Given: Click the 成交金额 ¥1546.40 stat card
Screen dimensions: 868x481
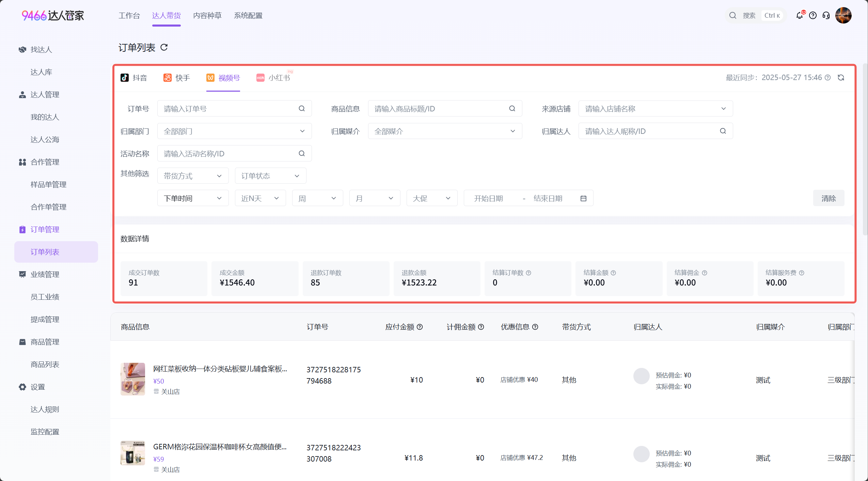Looking at the screenshot, I should [x=255, y=278].
